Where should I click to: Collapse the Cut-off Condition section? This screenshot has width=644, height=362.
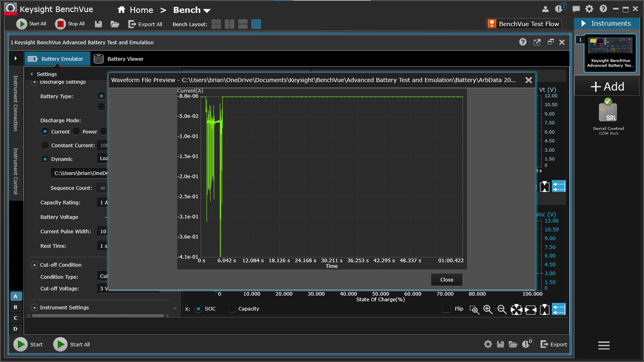[35, 265]
